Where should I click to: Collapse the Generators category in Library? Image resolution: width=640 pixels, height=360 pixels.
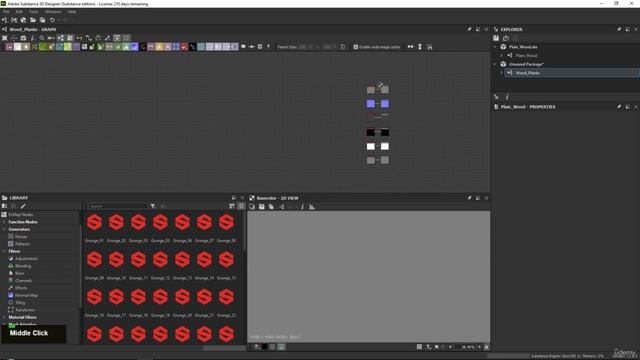coord(4,229)
